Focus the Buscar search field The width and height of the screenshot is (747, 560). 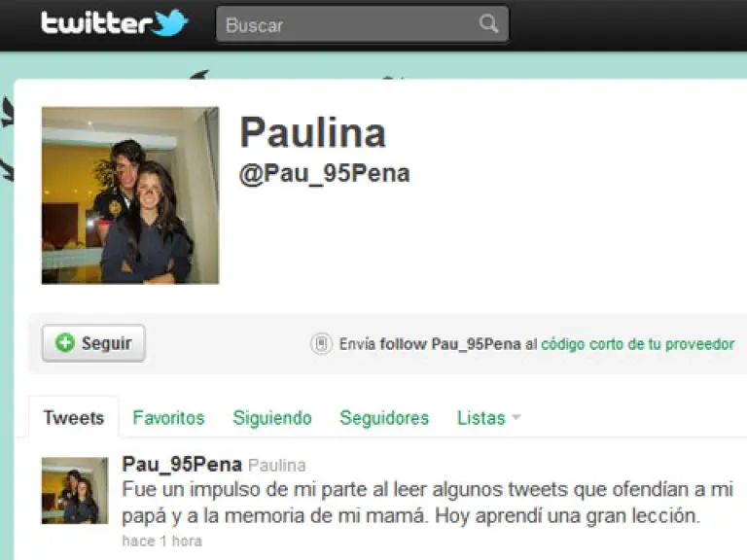[362, 24]
